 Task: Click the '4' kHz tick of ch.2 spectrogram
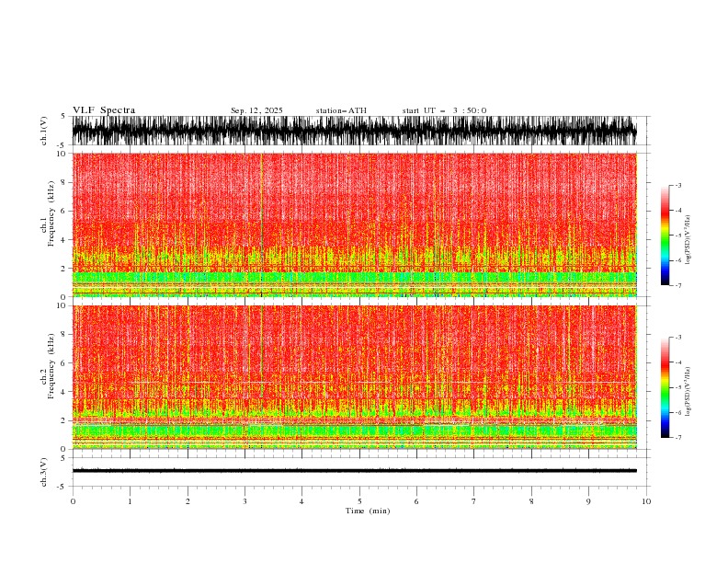coord(65,392)
